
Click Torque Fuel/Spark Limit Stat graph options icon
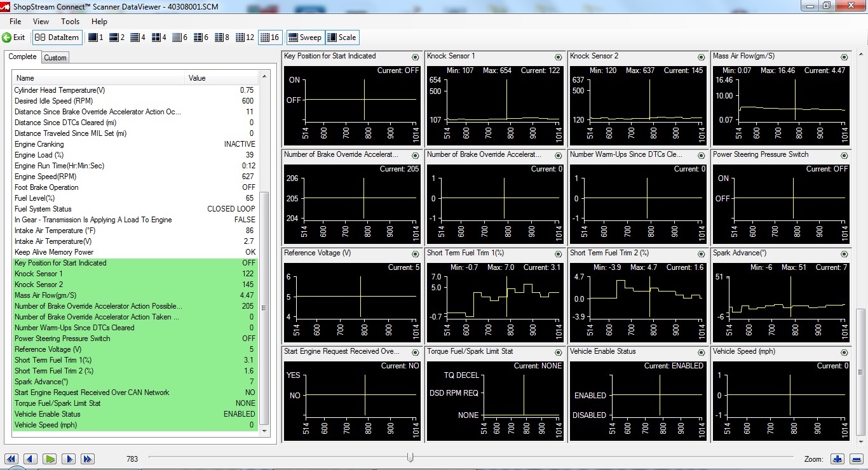click(559, 352)
